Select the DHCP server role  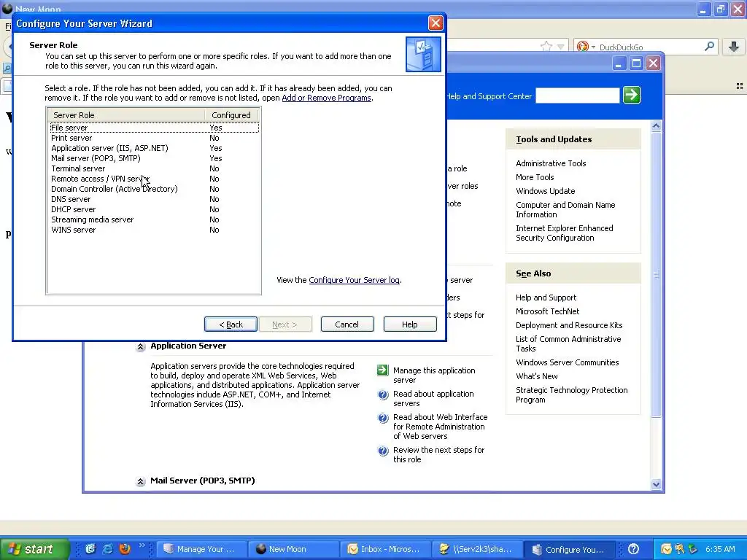tap(154, 209)
